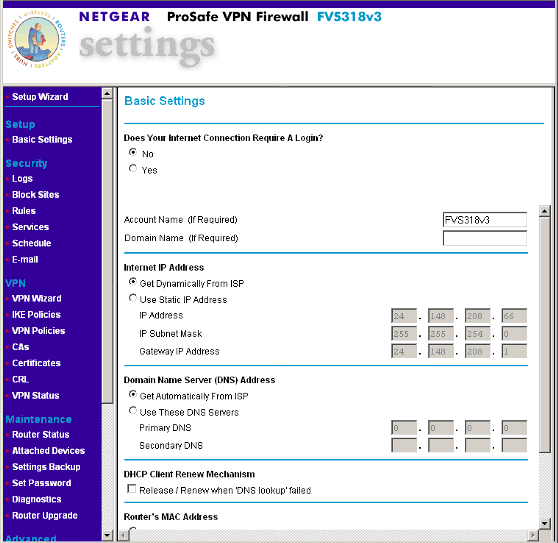The width and height of the screenshot is (558, 543).
Task: Open the Setup Wizard link
Action: tap(40, 97)
